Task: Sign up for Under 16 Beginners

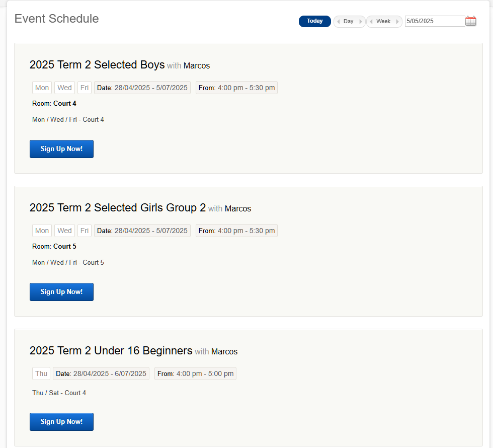Action: [61, 422]
